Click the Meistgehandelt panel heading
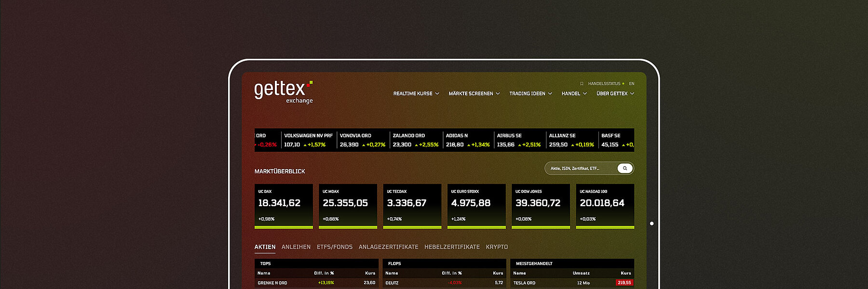Viewport: 868px width, 289px height. pos(534,263)
